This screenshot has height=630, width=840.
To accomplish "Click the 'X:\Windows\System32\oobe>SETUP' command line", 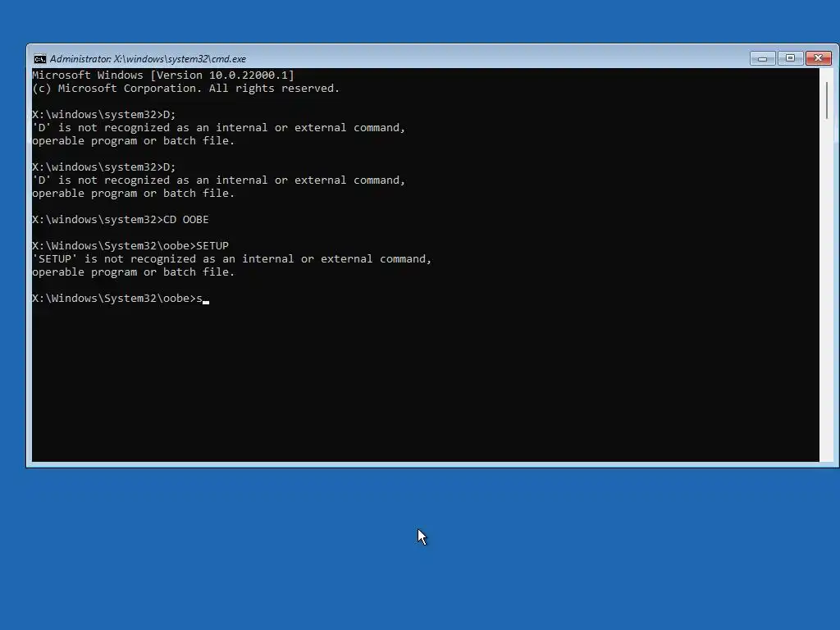I will [x=130, y=246].
